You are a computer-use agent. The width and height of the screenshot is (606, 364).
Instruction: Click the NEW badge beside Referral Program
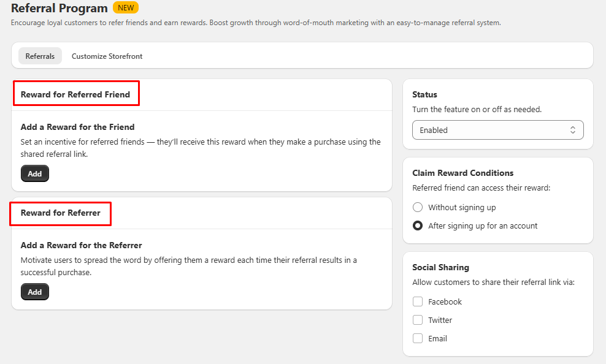pyautogui.click(x=126, y=8)
